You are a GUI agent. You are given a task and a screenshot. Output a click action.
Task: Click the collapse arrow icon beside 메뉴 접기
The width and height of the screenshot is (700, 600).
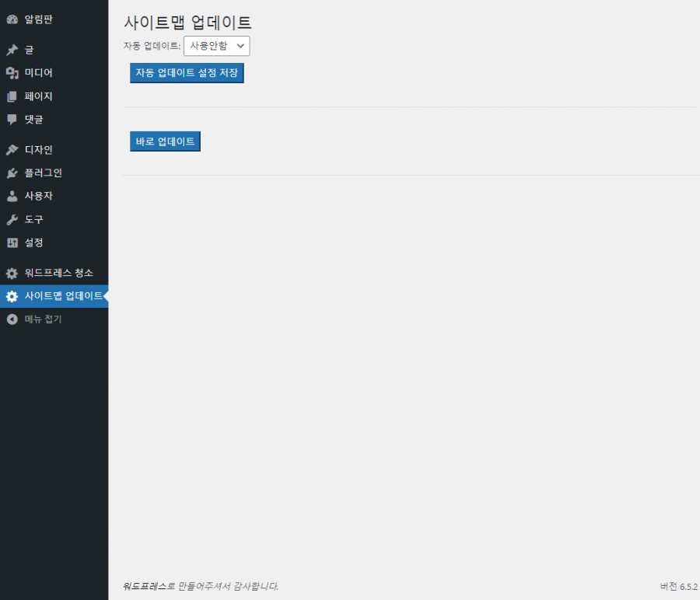[x=12, y=319]
